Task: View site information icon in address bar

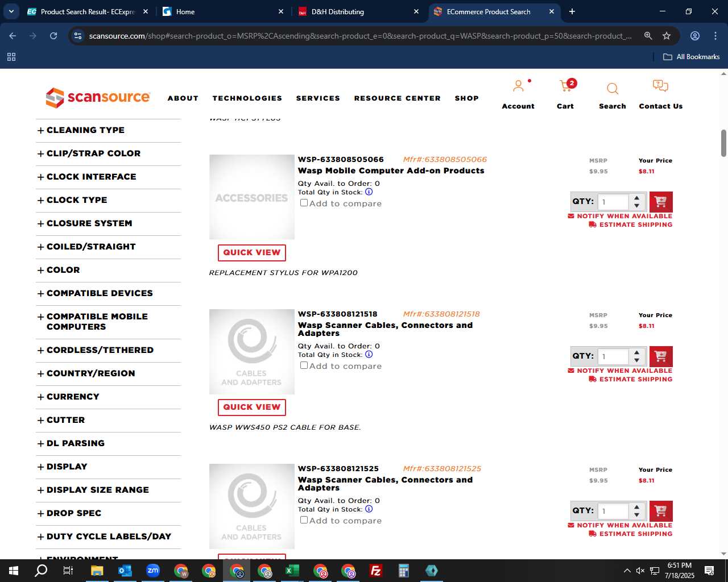Action: coord(78,36)
